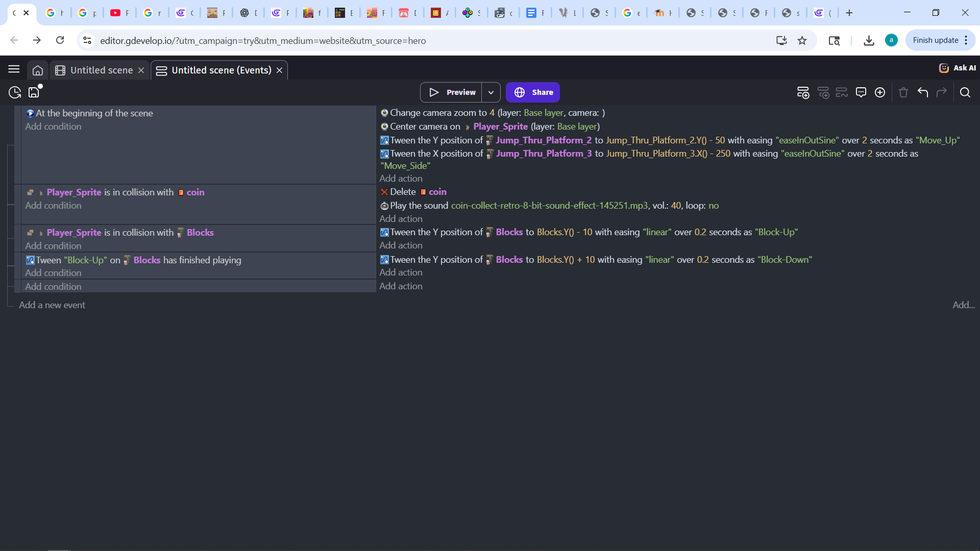Open the search magnifier in events toolbar

965,92
